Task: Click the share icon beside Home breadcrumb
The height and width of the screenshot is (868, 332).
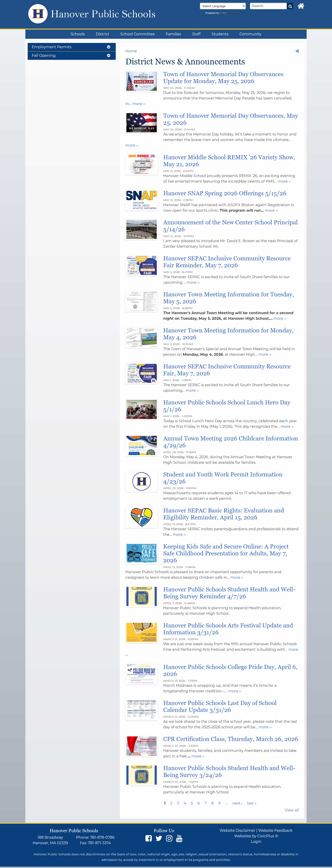Action: [x=297, y=51]
